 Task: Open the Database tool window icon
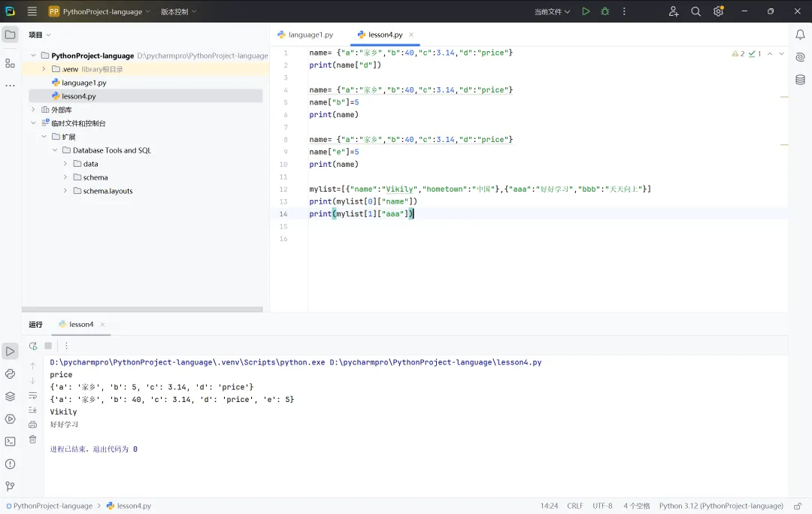click(x=800, y=80)
